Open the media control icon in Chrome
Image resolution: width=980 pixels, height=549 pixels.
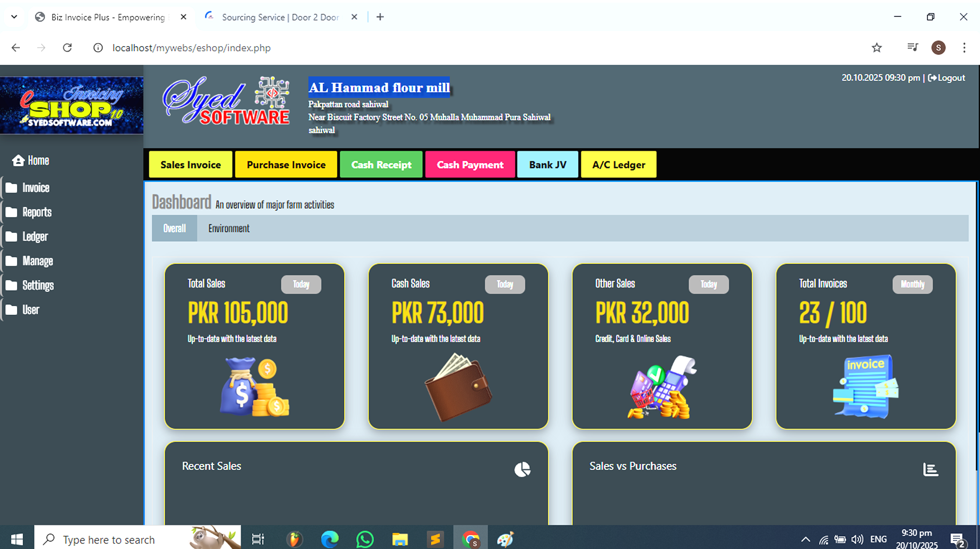point(912,48)
